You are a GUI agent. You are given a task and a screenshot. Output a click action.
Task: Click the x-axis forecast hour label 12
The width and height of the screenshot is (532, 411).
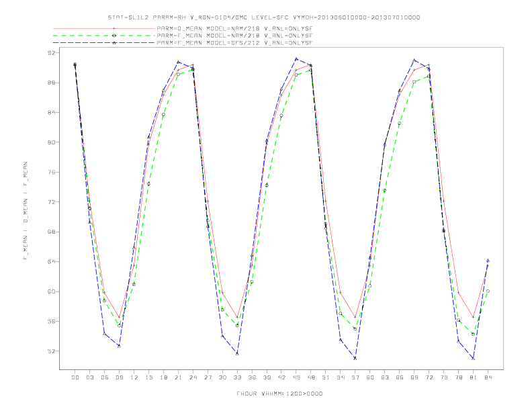click(x=134, y=377)
